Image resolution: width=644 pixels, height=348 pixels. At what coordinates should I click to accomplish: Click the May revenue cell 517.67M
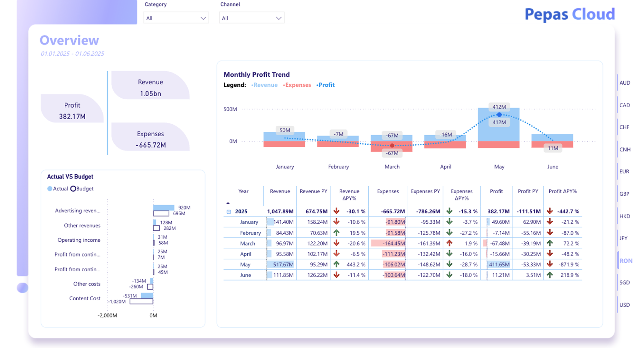click(x=280, y=265)
